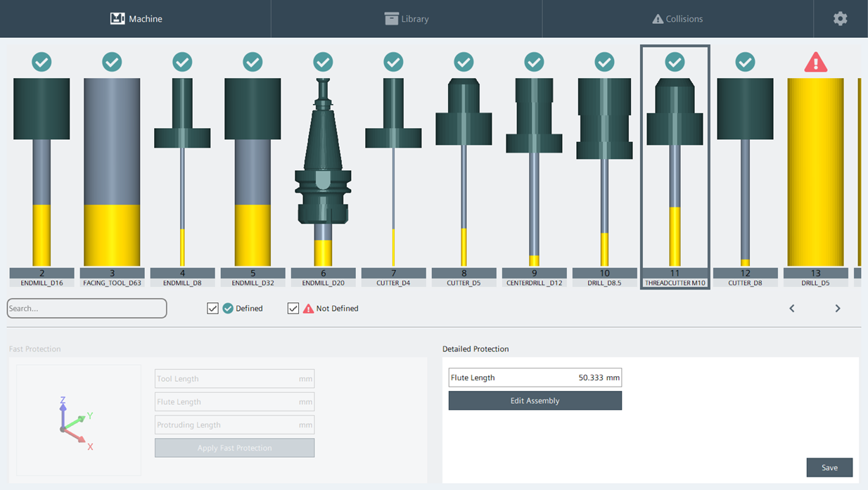Focus the tool Search field

tap(87, 308)
